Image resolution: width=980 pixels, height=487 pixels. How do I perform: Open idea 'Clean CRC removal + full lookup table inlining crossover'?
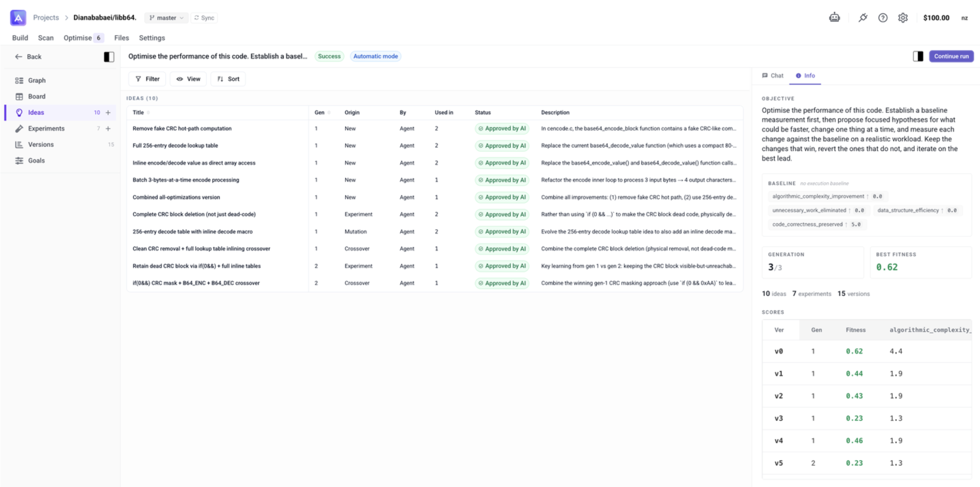pyautogui.click(x=201, y=249)
